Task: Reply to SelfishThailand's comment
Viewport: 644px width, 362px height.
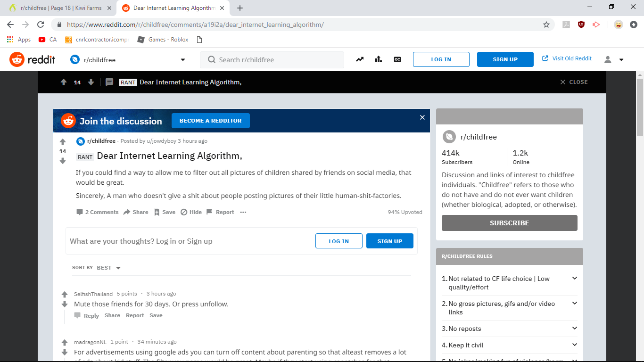Action: [x=87, y=316]
